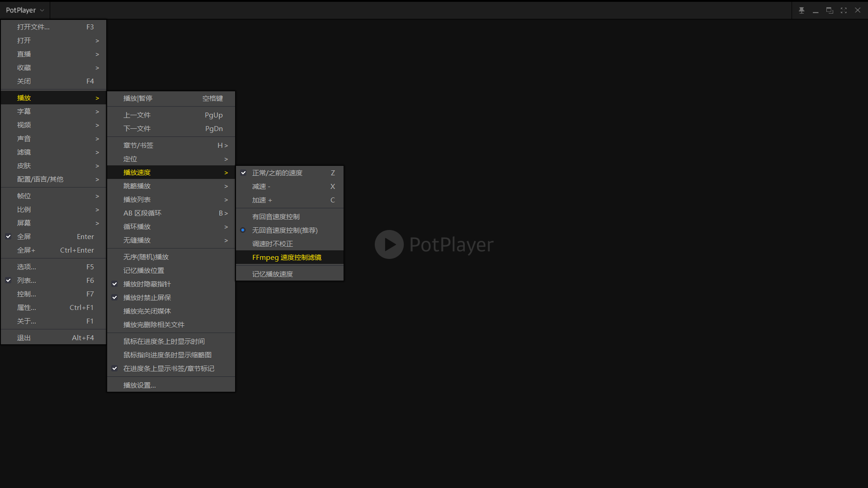Image resolution: width=868 pixels, height=488 pixels.
Task: Enable 播放完删除相关文件
Action: [x=171, y=324]
